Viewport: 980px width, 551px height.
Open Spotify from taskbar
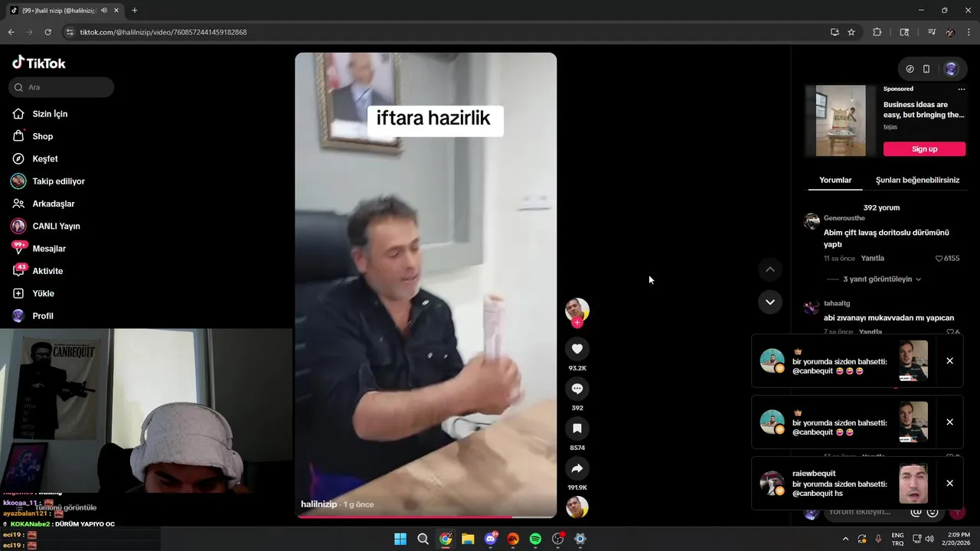(535, 539)
